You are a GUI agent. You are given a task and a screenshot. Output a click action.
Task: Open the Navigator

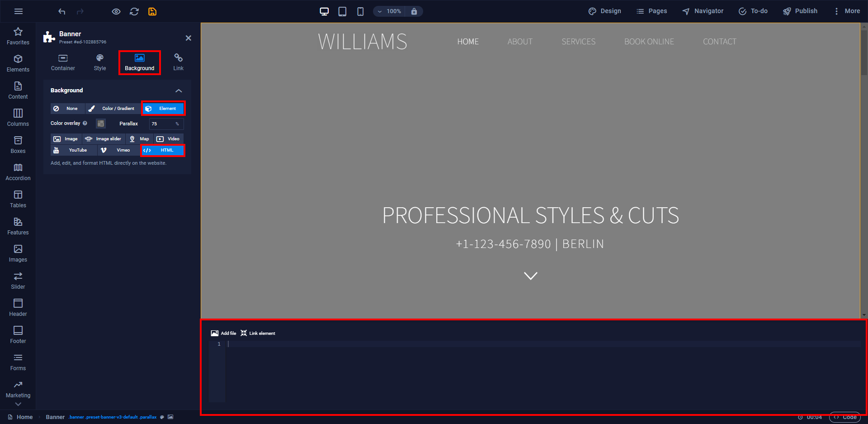[703, 11]
